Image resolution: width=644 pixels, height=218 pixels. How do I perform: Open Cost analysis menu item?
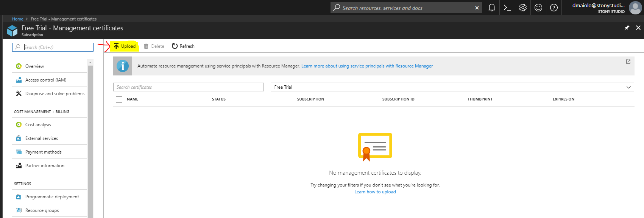point(50,125)
